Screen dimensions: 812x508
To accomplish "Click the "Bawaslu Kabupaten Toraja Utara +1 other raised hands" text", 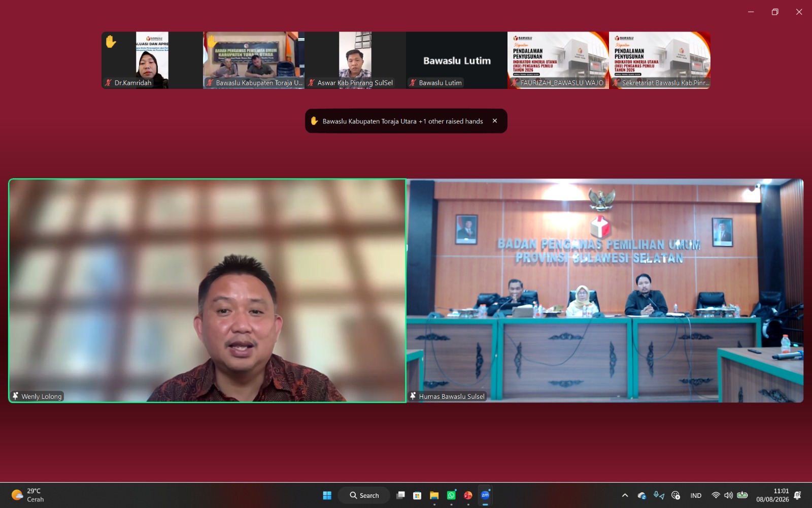I will pos(403,121).
